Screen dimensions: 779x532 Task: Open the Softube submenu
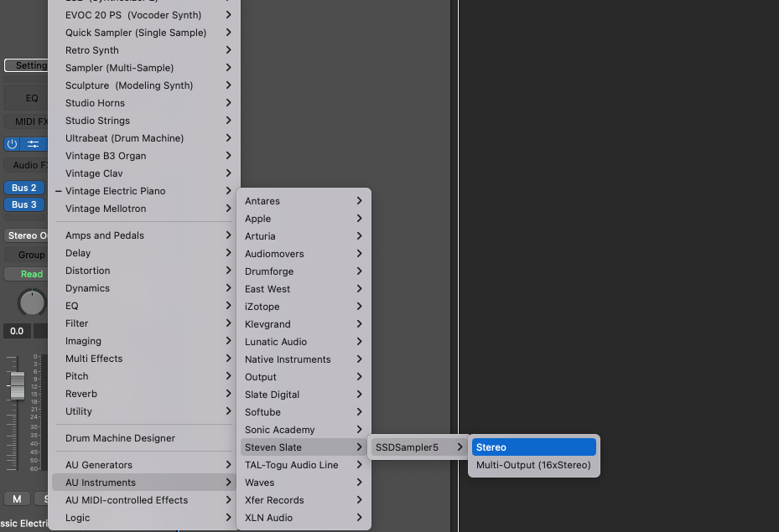pos(304,412)
